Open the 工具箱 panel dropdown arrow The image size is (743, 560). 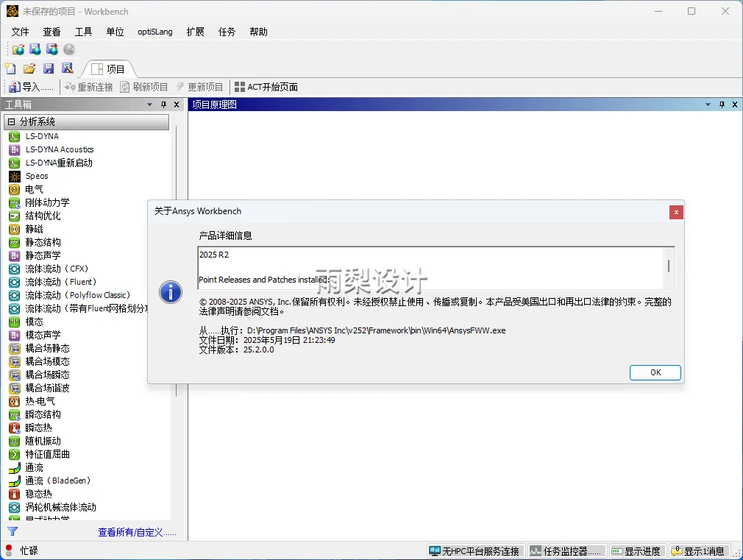150,104
